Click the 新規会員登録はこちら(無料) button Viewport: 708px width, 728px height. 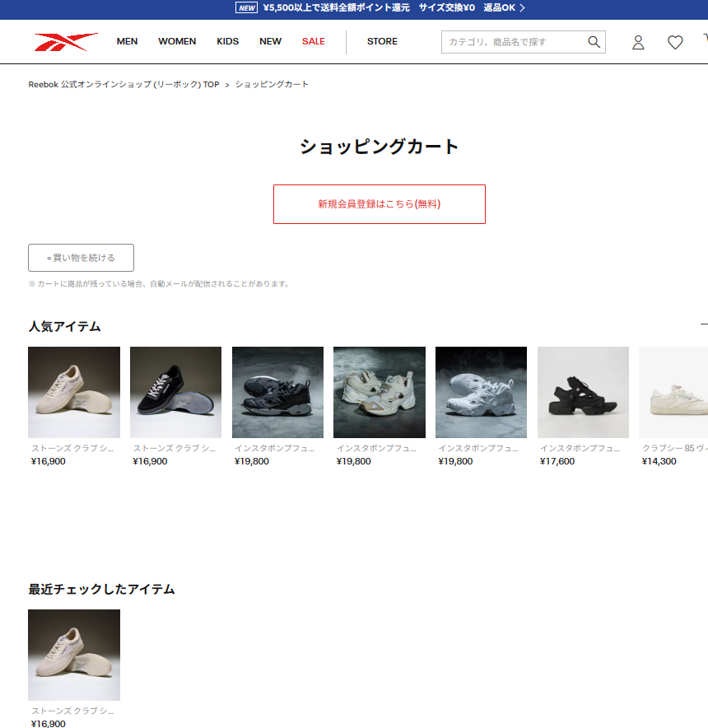coord(379,204)
